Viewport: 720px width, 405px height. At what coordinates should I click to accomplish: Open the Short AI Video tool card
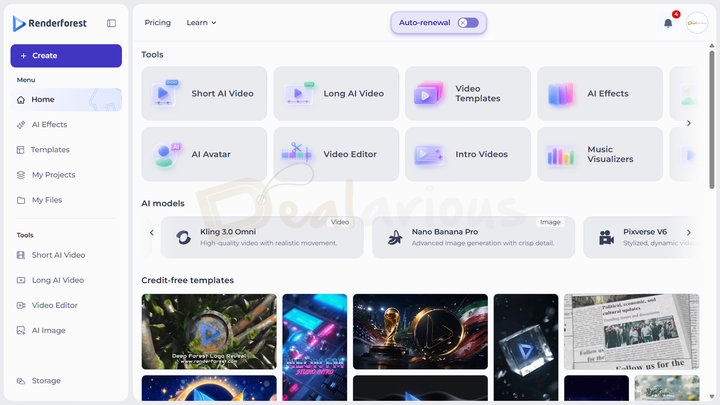pos(204,94)
